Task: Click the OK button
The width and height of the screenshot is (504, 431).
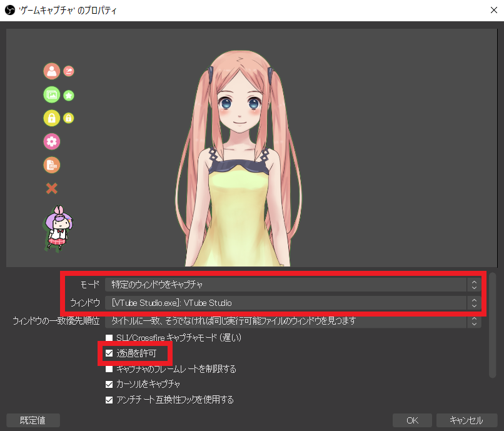Action: coord(413,420)
